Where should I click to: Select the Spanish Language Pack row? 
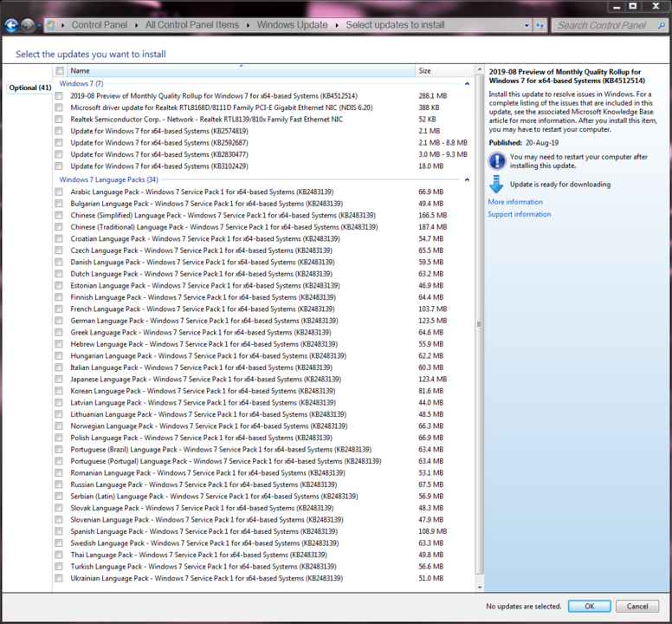point(262,531)
